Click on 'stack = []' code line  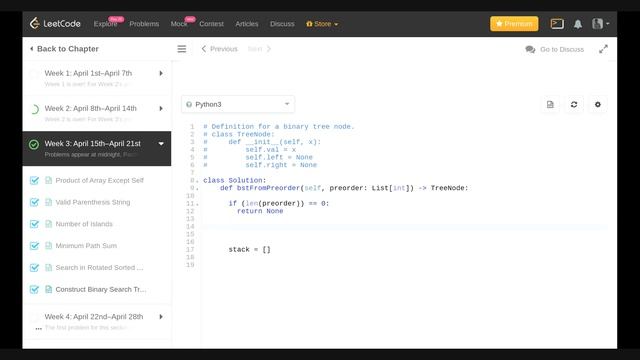pyautogui.click(x=249, y=249)
